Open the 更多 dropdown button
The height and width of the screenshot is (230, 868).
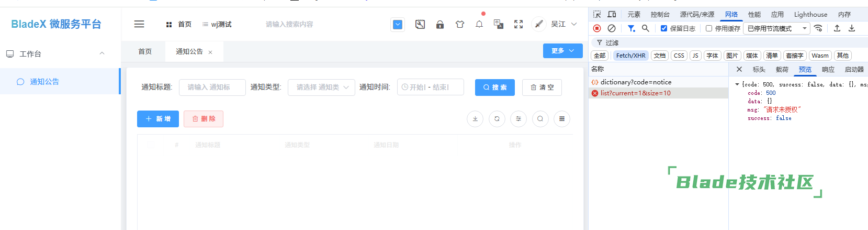click(x=563, y=51)
